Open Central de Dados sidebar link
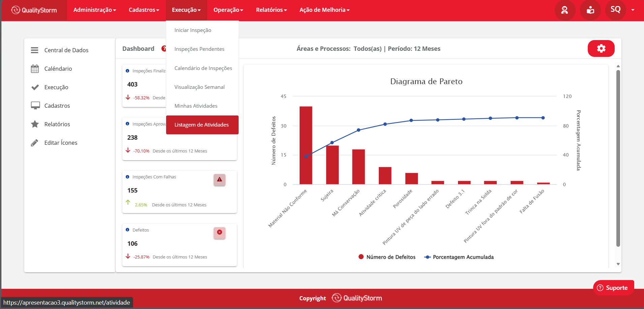This screenshot has height=309, width=644. coord(66,50)
